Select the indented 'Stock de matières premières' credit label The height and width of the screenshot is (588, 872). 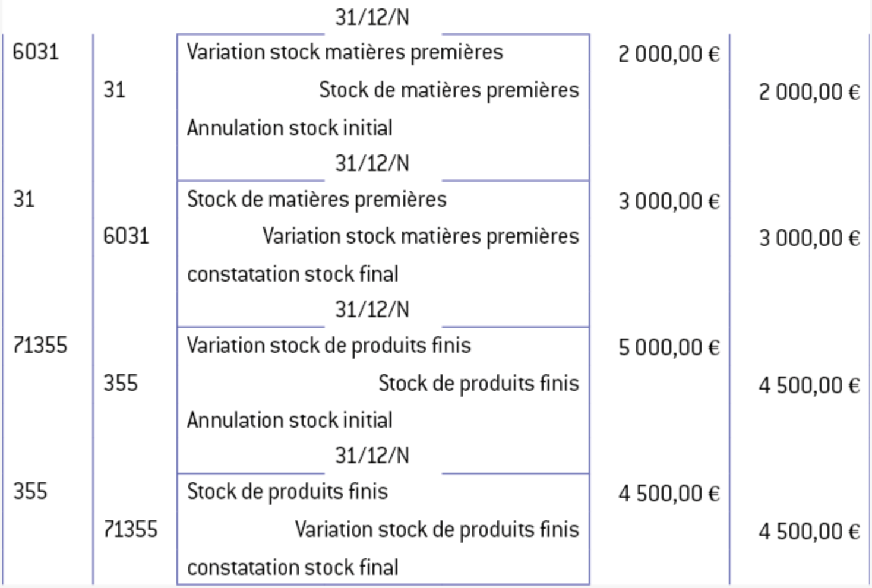click(448, 90)
